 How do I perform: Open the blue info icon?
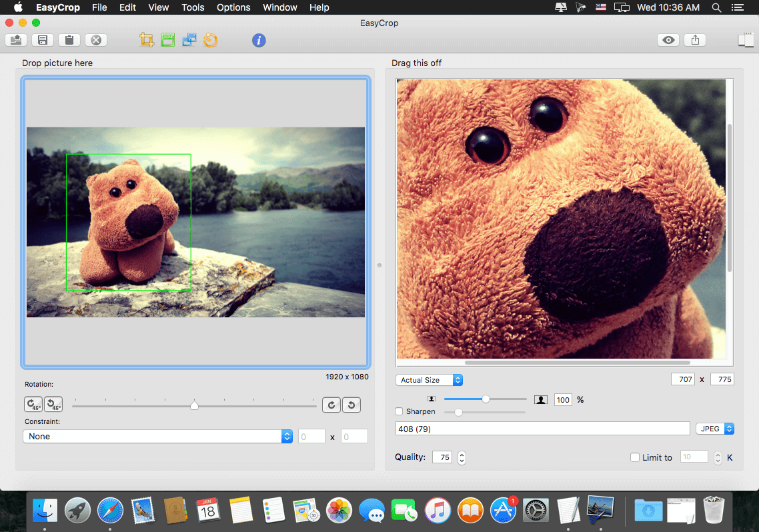(259, 40)
